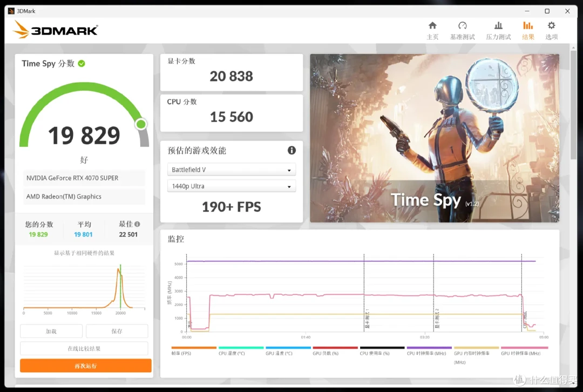This screenshot has height=392, width=583.
Task: Click the CPU score value 15 560
Action: (x=231, y=117)
